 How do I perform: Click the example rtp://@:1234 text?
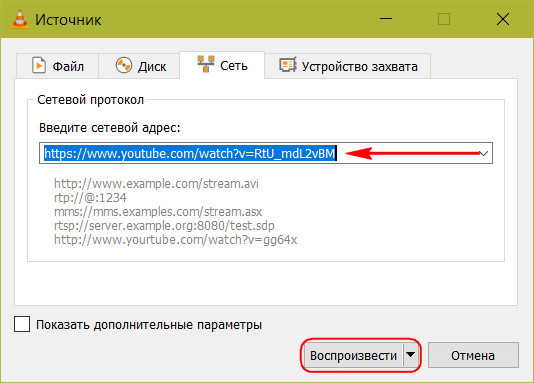pos(90,197)
